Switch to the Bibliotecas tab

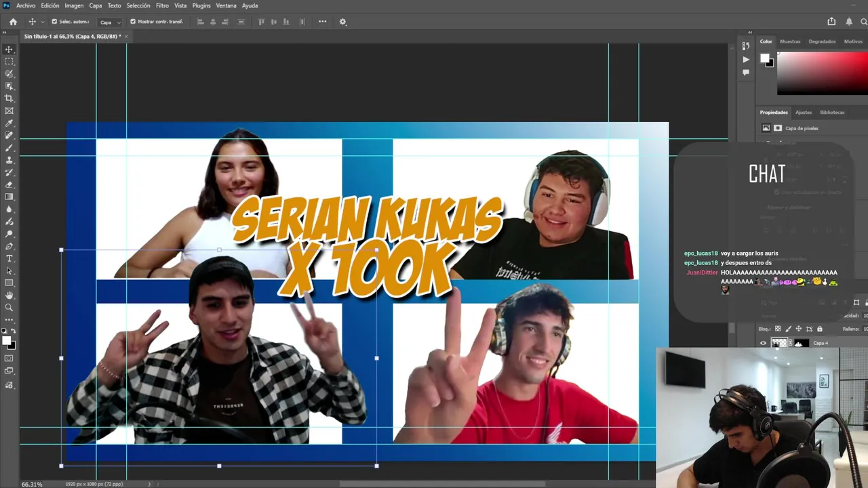coord(832,113)
